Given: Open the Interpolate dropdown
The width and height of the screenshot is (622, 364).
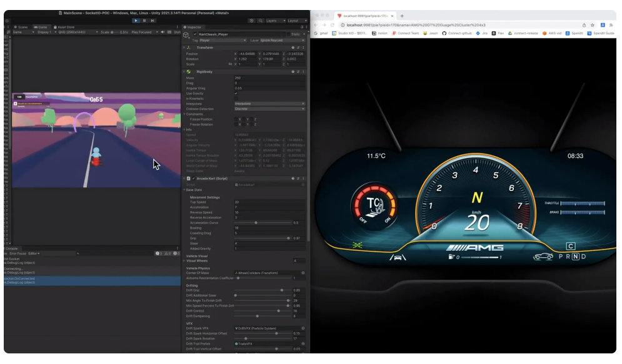Looking at the screenshot, I should pyautogui.click(x=270, y=104).
